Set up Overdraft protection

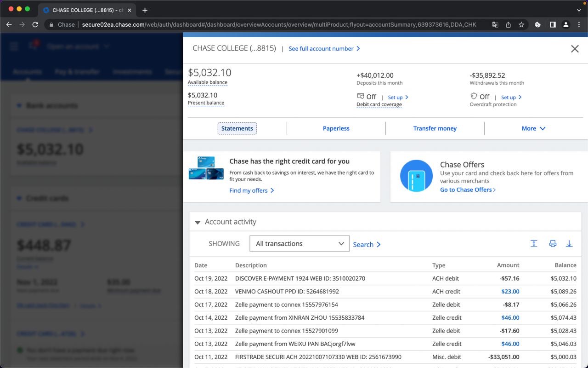[x=511, y=97]
